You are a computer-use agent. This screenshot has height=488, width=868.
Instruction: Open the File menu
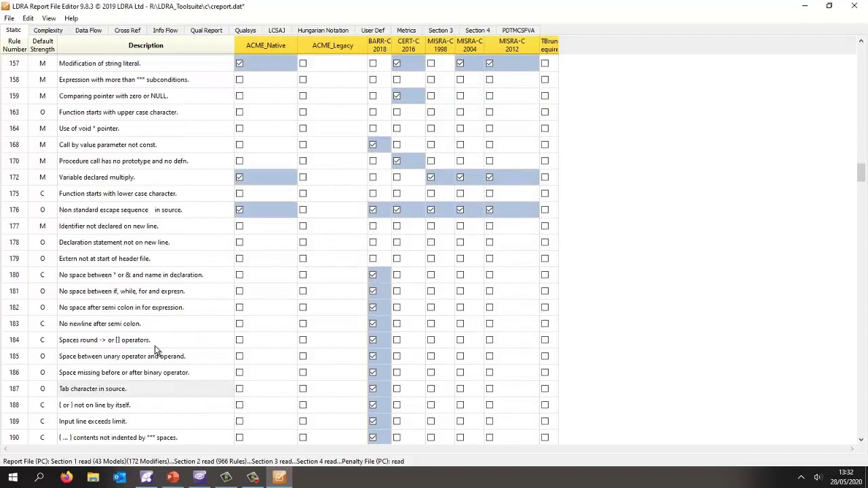point(9,18)
